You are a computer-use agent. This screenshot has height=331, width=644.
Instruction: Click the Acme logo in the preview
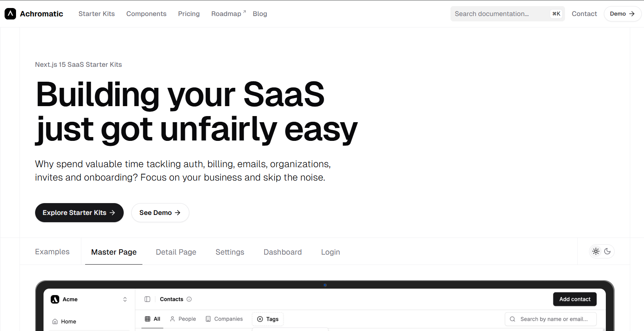(x=55, y=299)
